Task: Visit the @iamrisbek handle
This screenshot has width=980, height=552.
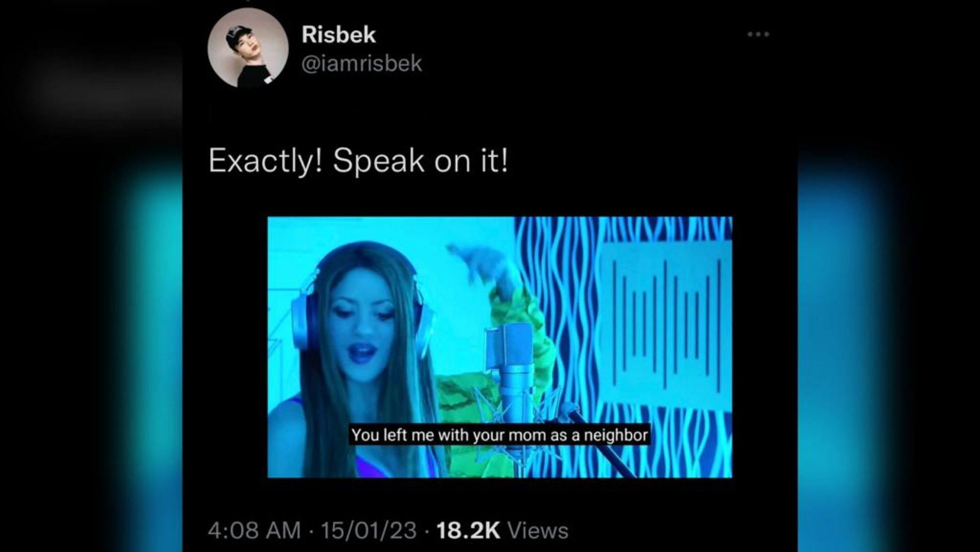Action: pyautogui.click(x=362, y=63)
